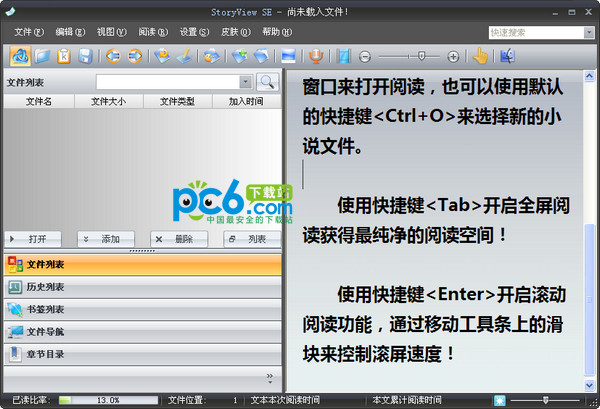Click the blue page with orange swirl icon
Viewport: 600px width, 409px height.
pyautogui.click(x=162, y=56)
